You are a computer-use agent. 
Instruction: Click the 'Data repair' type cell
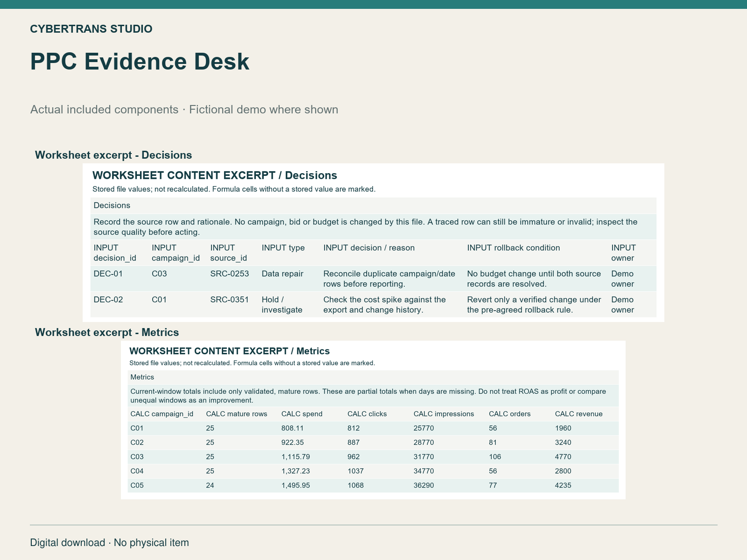(x=282, y=273)
